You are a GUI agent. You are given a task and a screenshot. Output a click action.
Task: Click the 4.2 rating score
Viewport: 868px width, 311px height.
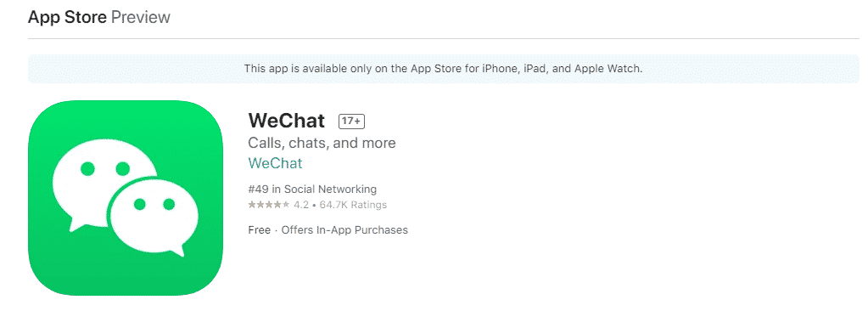click(300, 205)
